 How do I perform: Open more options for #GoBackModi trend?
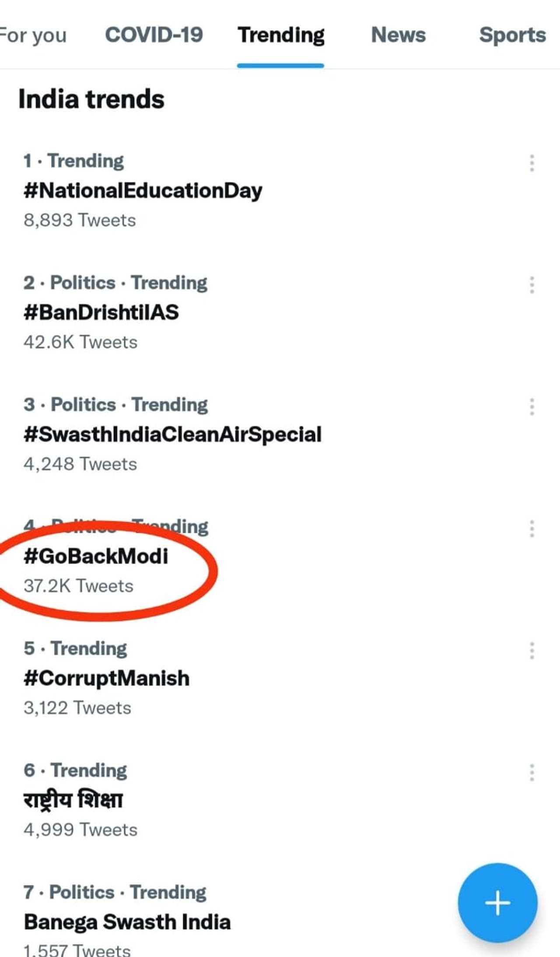(532, 529)
